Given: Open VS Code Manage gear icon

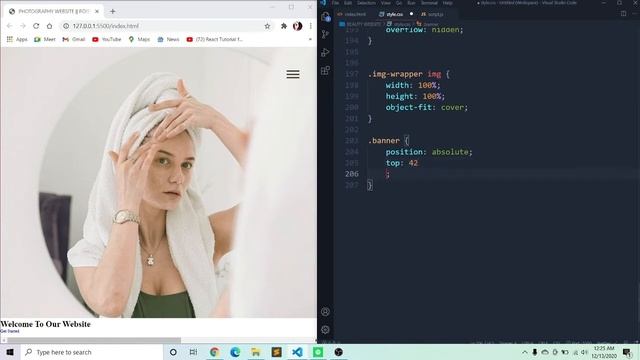Looking at the screenshot, I should click(325, 330).
